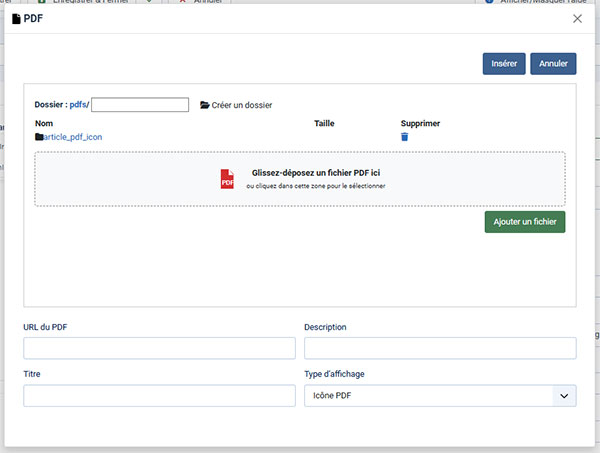Click the PDF document icon in title
The width and height of the screenshot is (600, 453).
[16, 19]
